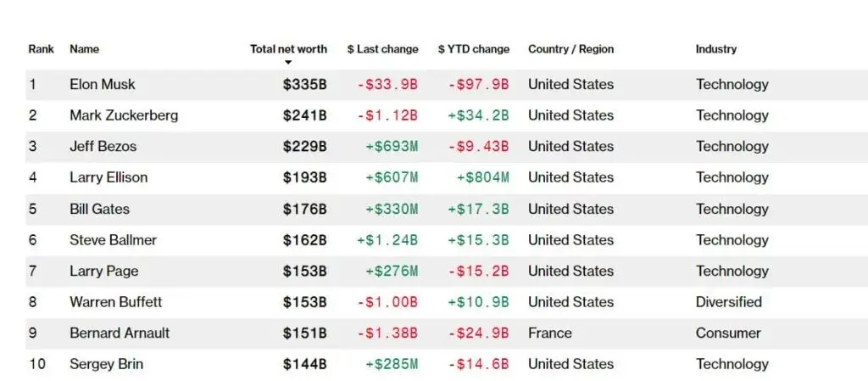The width and height of the screenshot is (868, 381).
Task: Open Bill Gates's profile link
Action: click(100, 210)
